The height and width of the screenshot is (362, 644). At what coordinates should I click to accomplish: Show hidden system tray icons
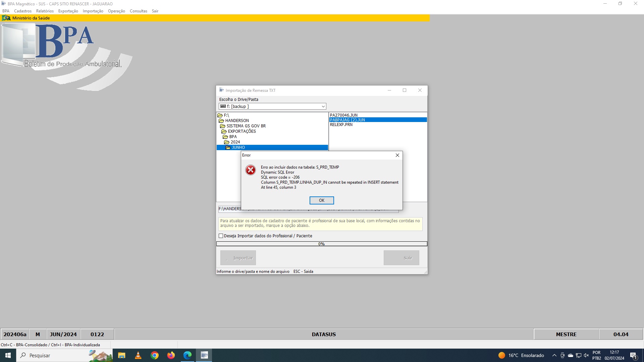(554, 355)
